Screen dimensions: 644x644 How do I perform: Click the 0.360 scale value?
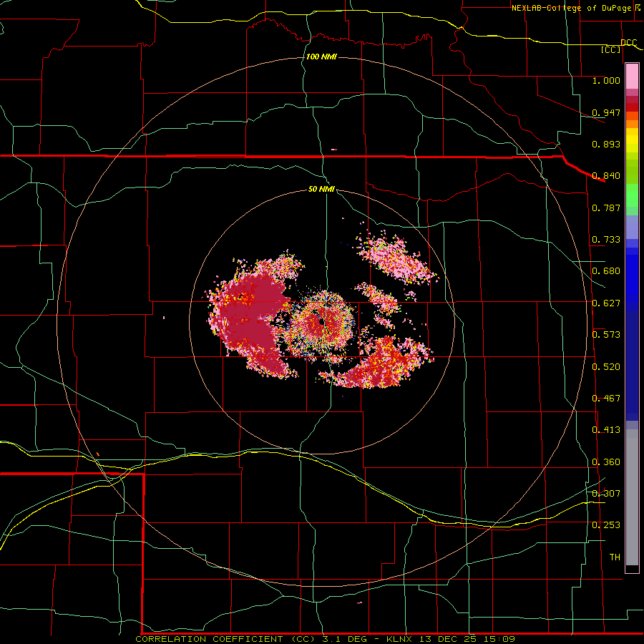(x=606, y=462)
